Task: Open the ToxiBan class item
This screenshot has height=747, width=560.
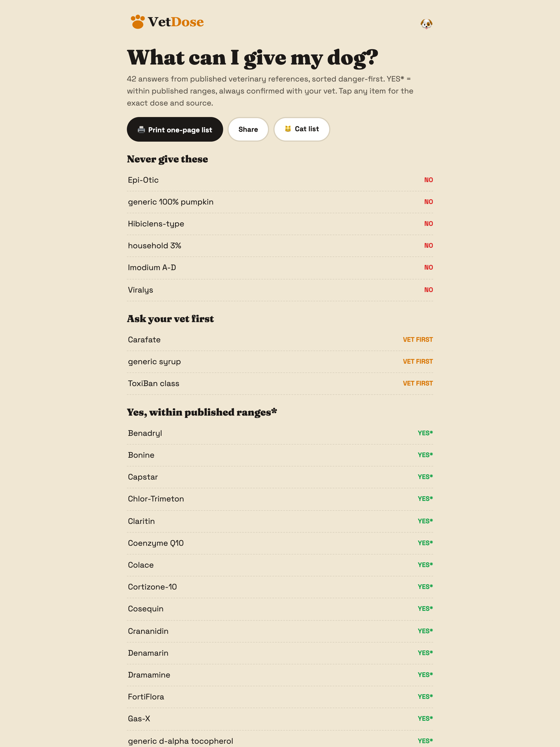Action: click(280, 384)
